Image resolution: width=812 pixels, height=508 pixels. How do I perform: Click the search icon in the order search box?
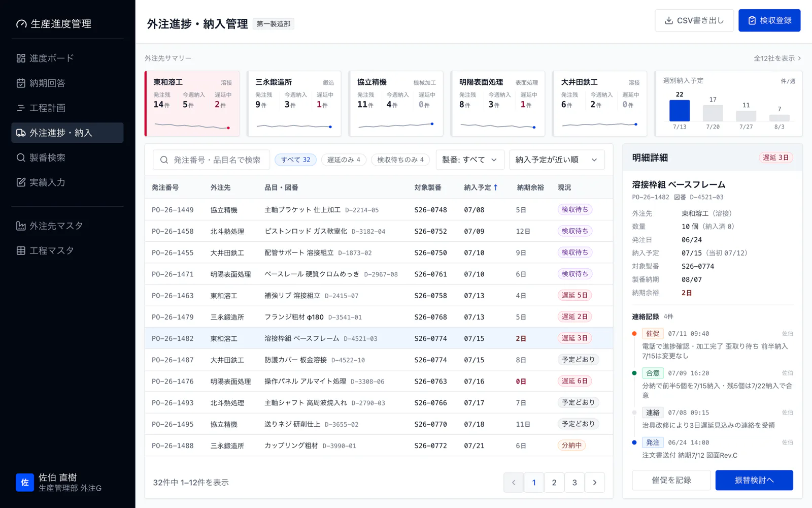[x=164, y=160]
